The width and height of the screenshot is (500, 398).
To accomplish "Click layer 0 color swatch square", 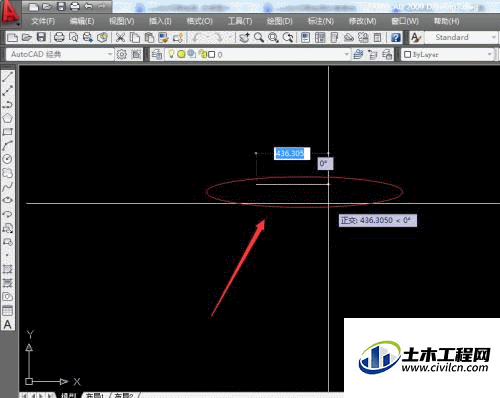I will click(x=211, y=54).
